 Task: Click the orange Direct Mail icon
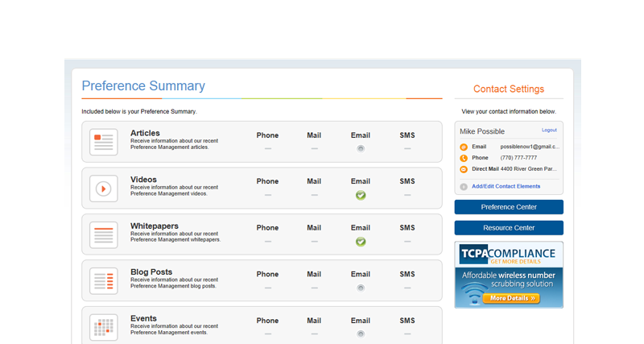(x=464, y=169)
